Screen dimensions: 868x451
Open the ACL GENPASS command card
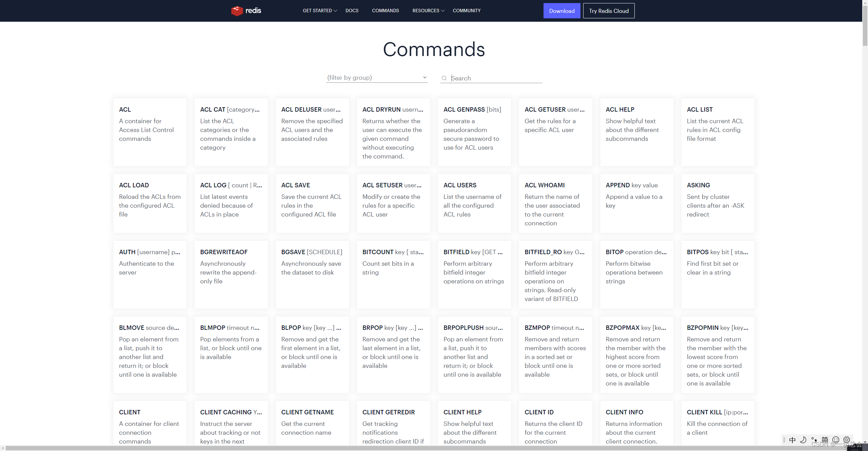(x=474, y=132)
